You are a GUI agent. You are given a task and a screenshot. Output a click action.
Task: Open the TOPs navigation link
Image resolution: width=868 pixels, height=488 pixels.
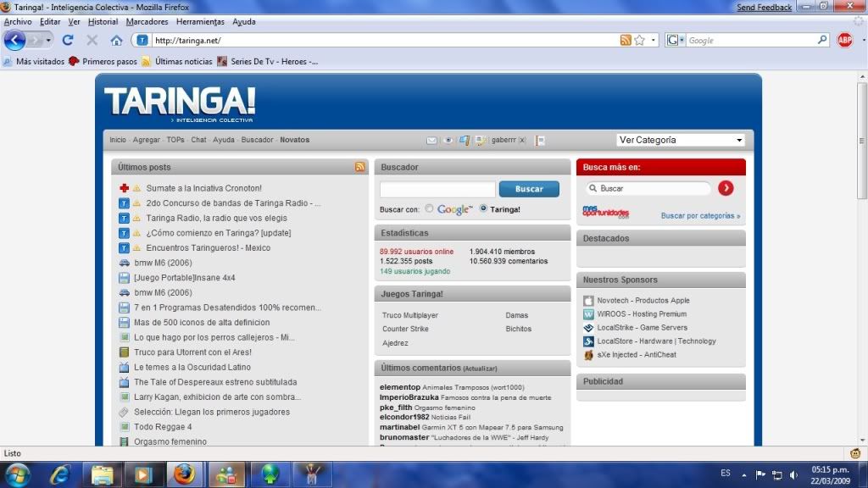pyautogui.click(x=175, y=140)
